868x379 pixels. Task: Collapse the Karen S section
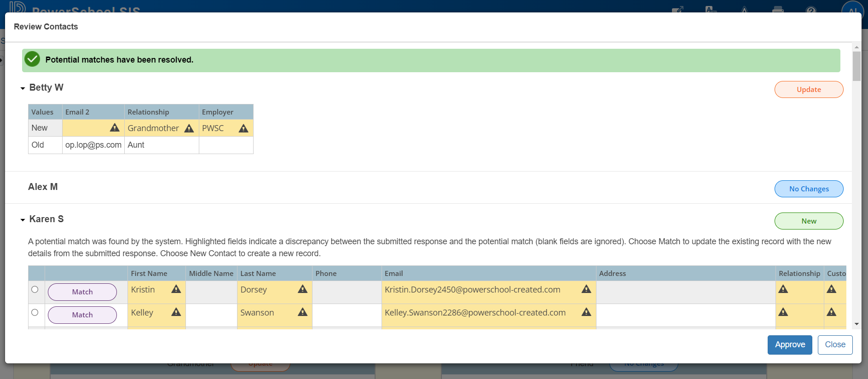pos(23,220)
